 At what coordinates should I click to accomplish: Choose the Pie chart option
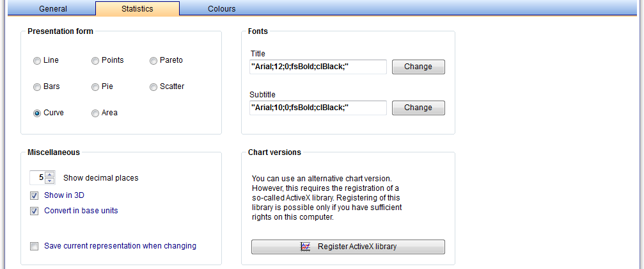tap(95, 87)
